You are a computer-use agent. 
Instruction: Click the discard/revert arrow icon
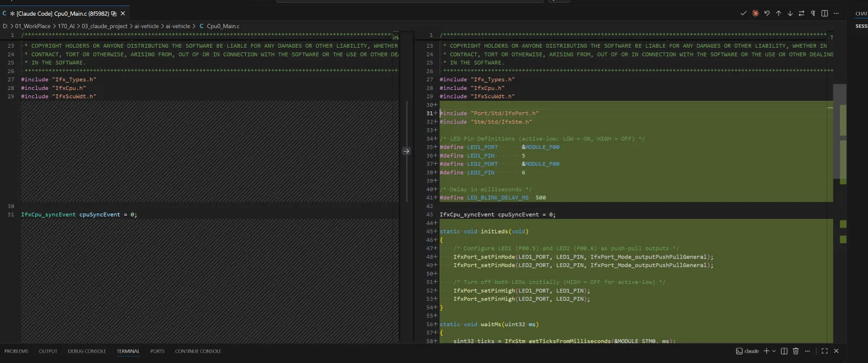pyautogui.click(x=767, y=14)
